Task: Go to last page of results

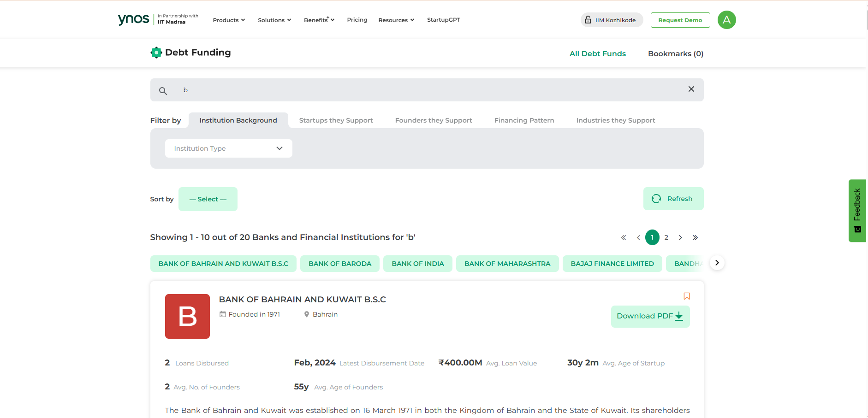Action: (x=695, y=238)
